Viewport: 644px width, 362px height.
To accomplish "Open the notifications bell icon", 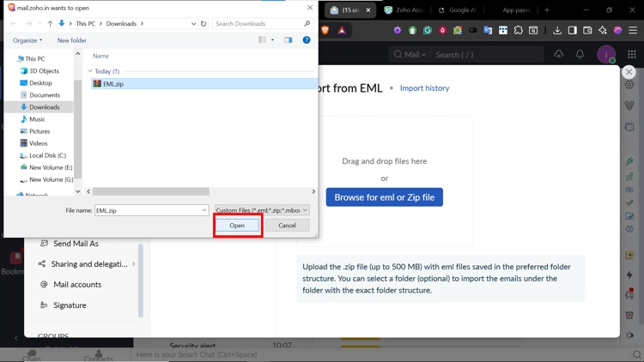I will [580, 54].
